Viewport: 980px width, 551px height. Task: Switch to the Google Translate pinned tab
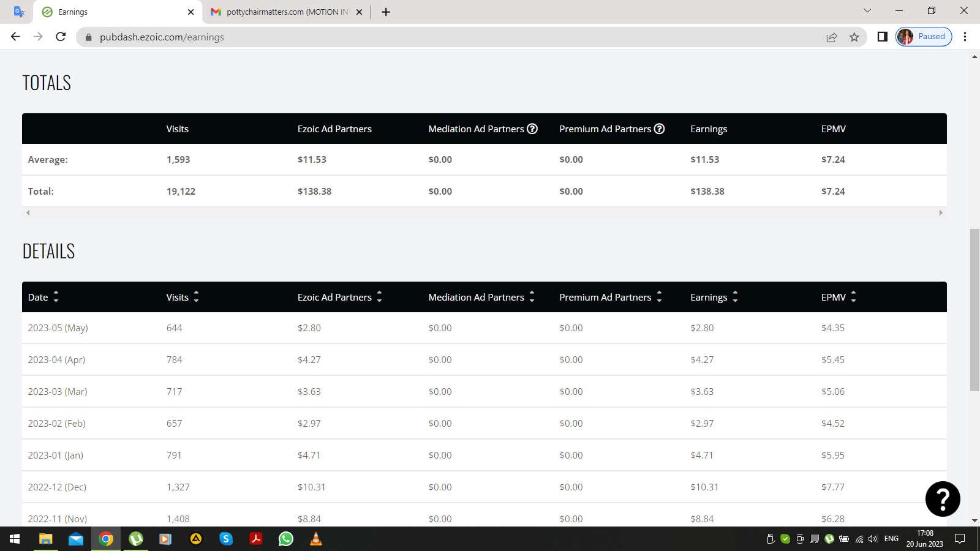point(19,12)
